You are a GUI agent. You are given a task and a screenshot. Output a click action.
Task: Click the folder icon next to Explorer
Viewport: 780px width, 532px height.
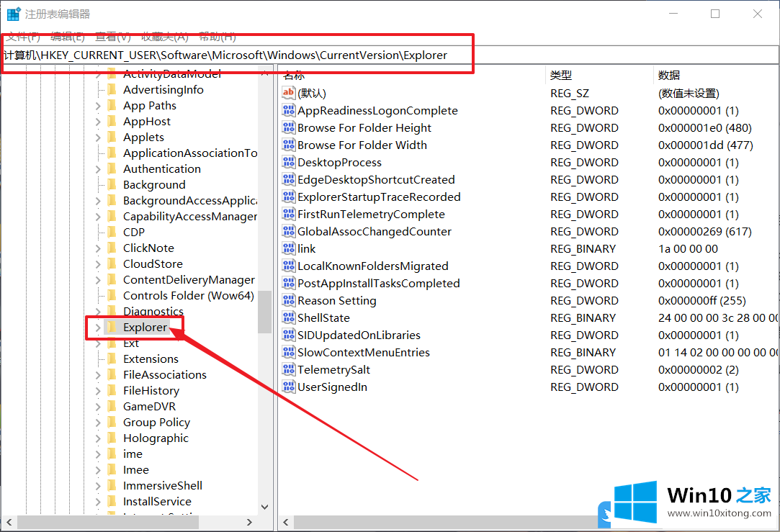tap(112, 327)
